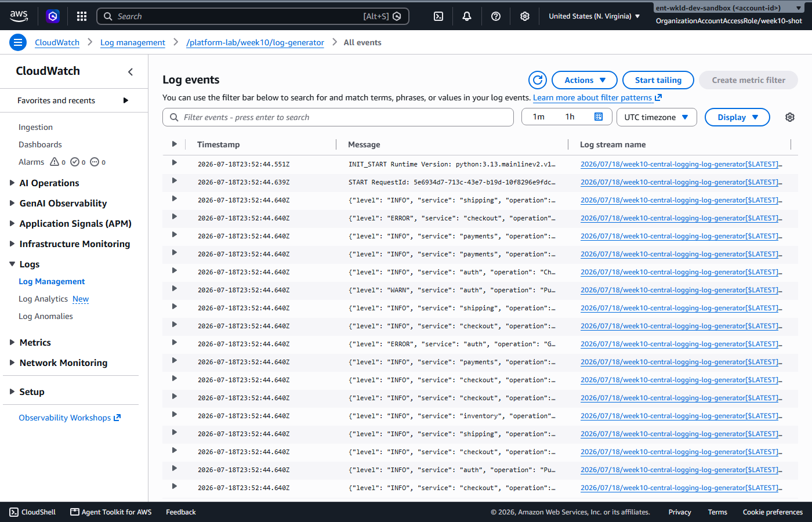Open the services grid menu icon
Screen dimensions: 812x522
82,16
